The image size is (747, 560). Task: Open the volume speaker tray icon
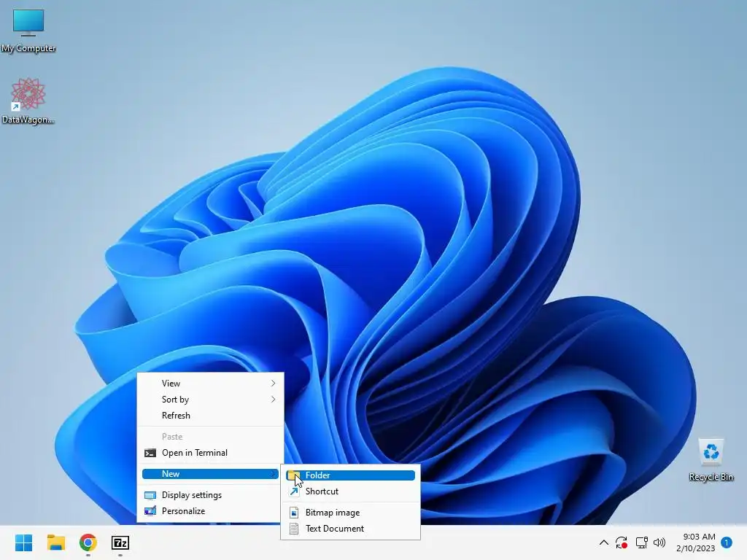(659, 542)
